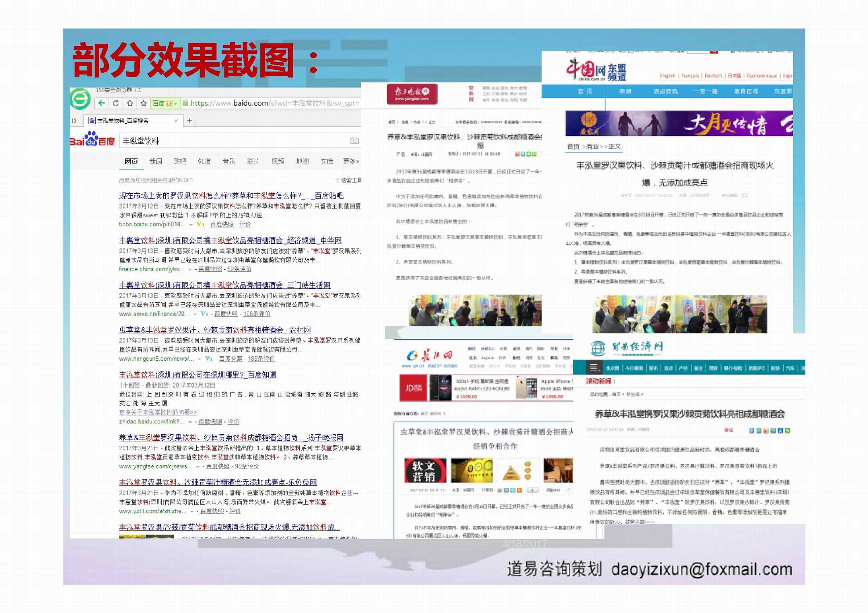Select the 知道 search tab
This screenshot has width=868, height=613.
[205, 162]
